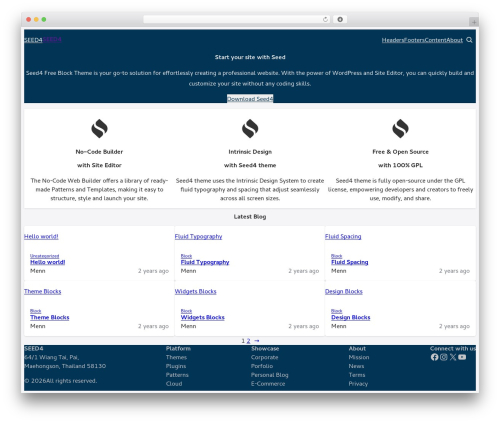
Task: Open the Fluid Spacing card title link
Action: click(x=343, y=236)
